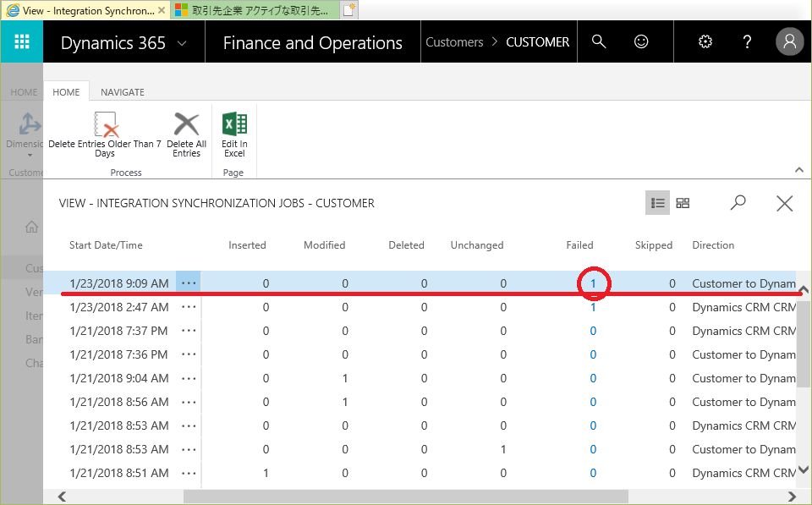
Task: Select the 1/21/2018 8:56 AM row date
Action: (119, 402)
